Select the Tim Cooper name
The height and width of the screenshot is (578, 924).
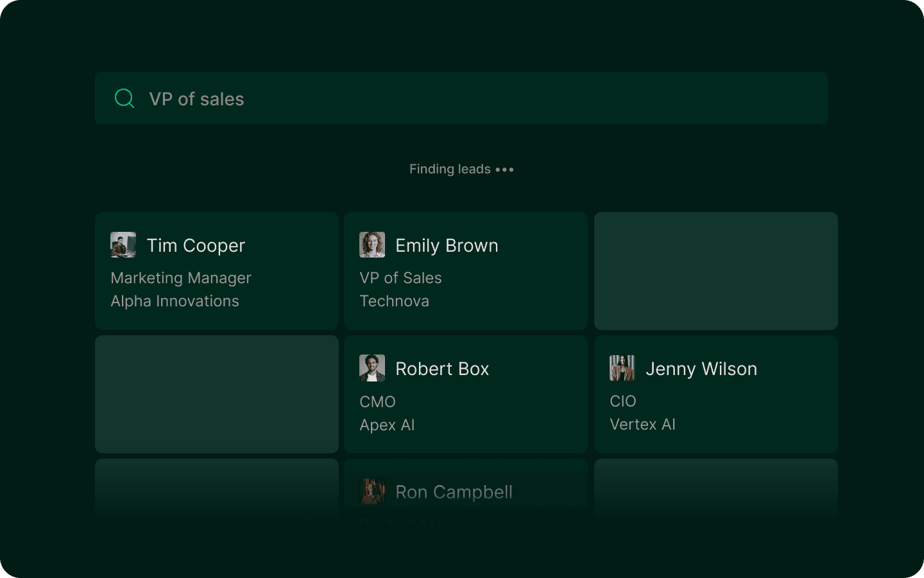point(196,245)
